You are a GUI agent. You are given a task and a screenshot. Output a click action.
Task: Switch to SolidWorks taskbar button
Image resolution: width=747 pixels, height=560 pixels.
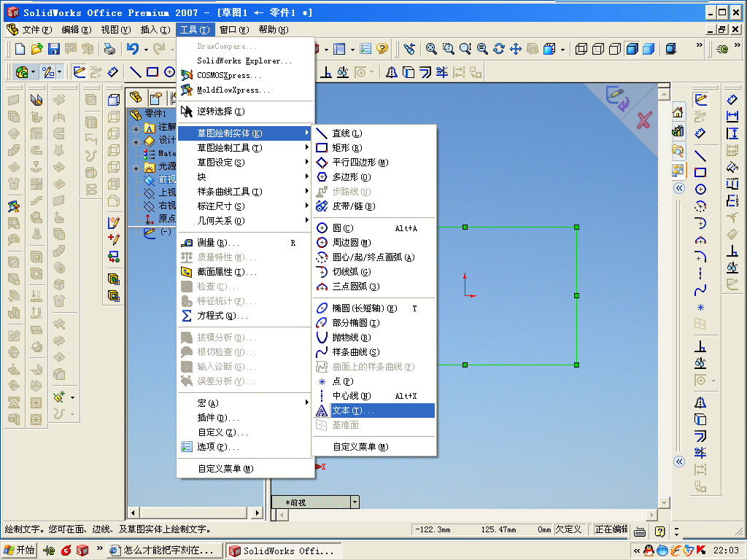(x=284, y=551)
